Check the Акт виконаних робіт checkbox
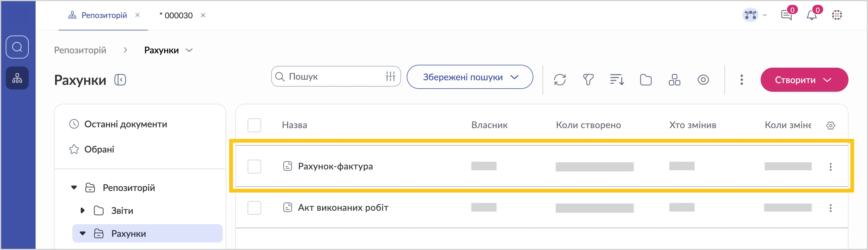The width and height of the screenshot is (868, 250). (x=254, y=208)
